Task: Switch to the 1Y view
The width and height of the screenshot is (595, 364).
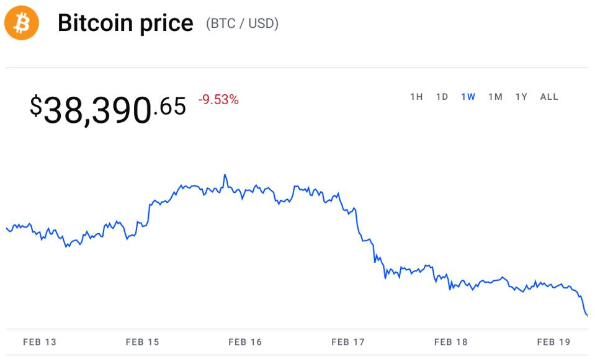Action: pyautogui.click(x=521, y=97)
